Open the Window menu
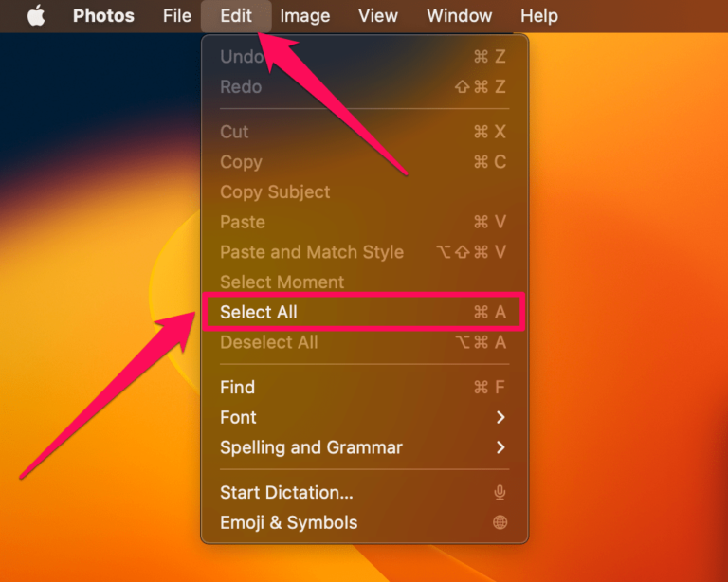Viewport: 728px width, 582px height. 460,16
